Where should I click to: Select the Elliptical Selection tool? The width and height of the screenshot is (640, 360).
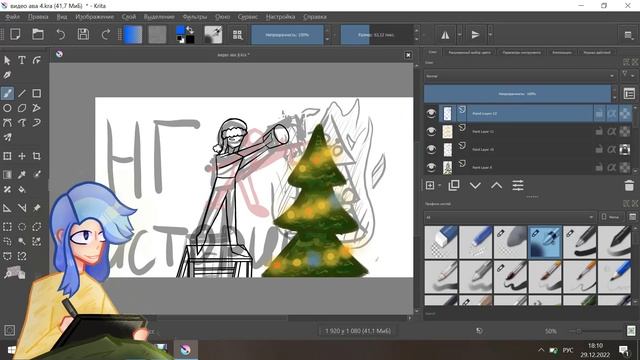pyautogui.click(x=22, y=227)
